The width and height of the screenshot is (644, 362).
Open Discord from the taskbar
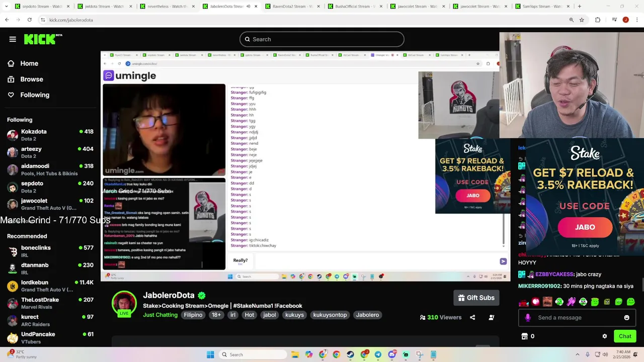[391, 354]
